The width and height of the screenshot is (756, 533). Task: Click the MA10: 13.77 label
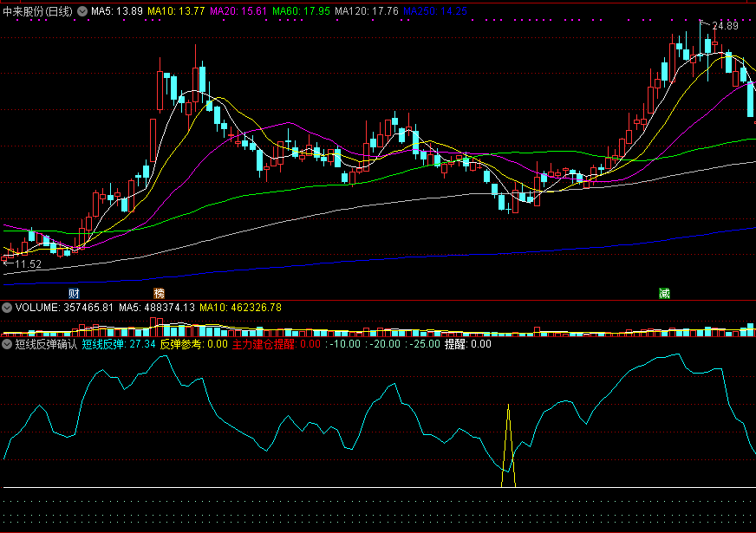pyautogui.click(x=177, y=11)
